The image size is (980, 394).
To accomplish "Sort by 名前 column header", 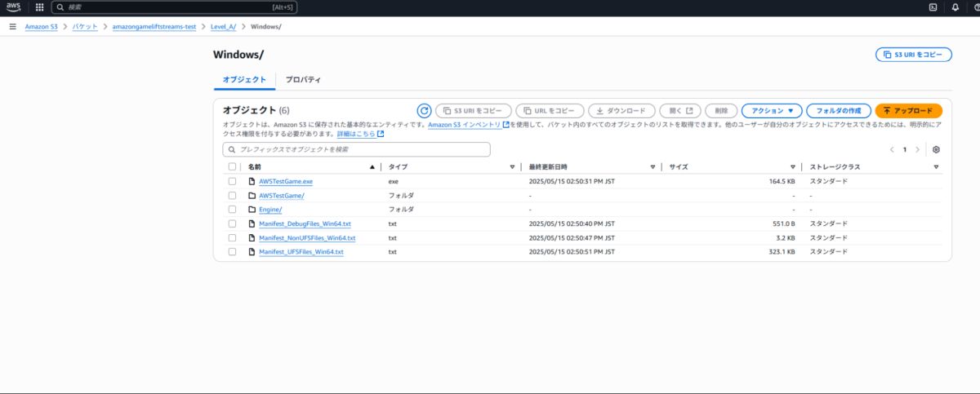I will point(254,166).
